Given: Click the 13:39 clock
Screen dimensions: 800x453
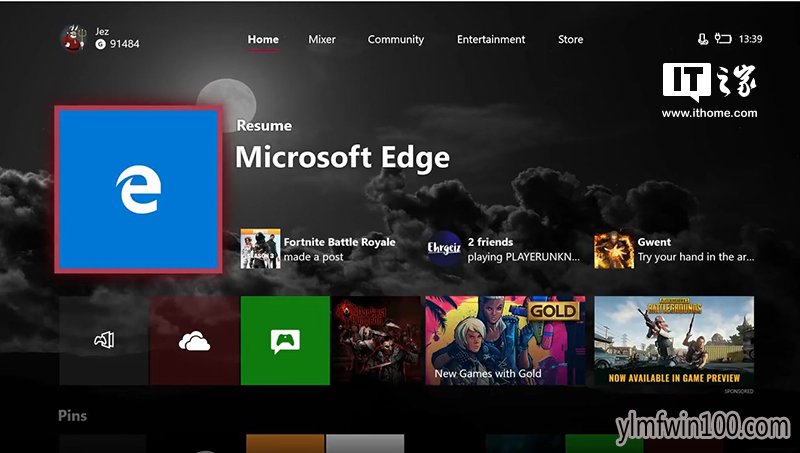Looking at the screenshot, I should click(751, 39).
